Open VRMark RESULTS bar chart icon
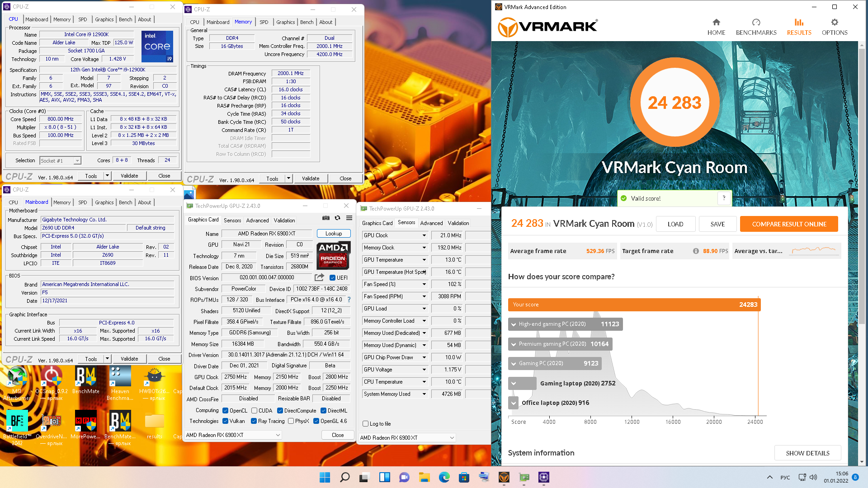 coord(799,22)
